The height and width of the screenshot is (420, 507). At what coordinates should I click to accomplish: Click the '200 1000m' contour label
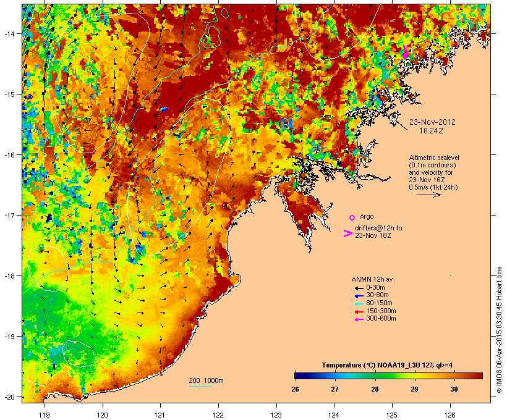pyautogui.click(x=206, y=380)
